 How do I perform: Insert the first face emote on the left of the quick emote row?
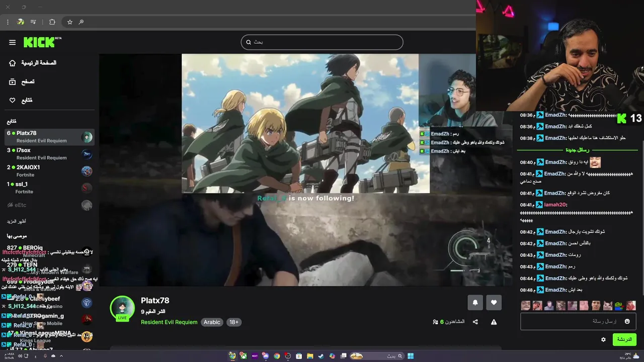[x=526, y=305]
